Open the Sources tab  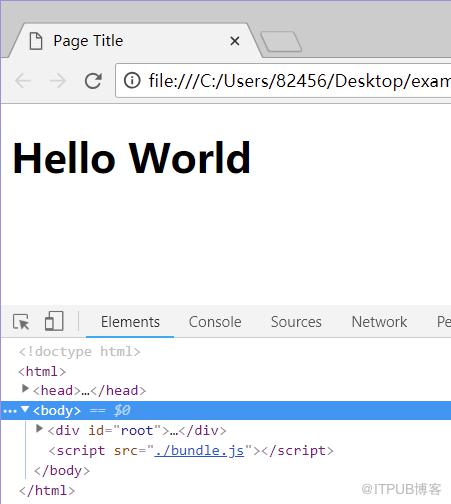click(296, 322)
